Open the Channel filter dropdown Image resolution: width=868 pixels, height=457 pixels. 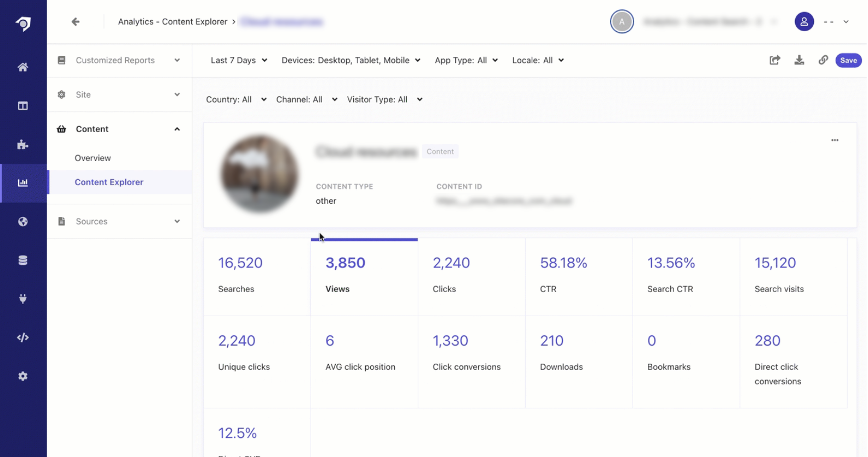(307, 100)
